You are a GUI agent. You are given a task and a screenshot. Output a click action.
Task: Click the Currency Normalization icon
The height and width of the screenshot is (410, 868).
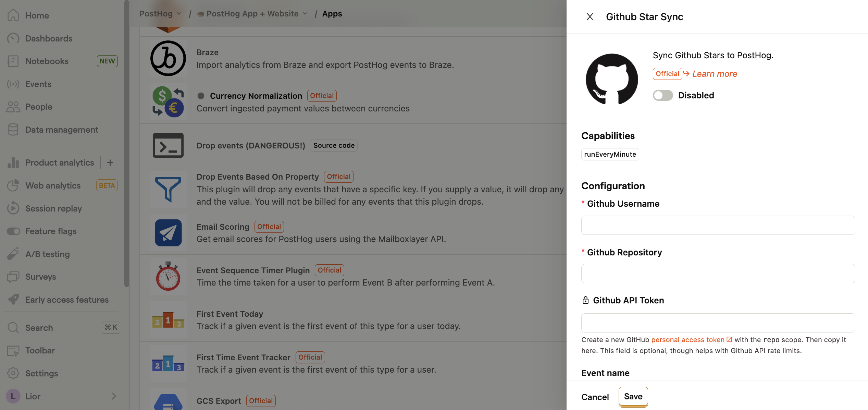(167, 102)
